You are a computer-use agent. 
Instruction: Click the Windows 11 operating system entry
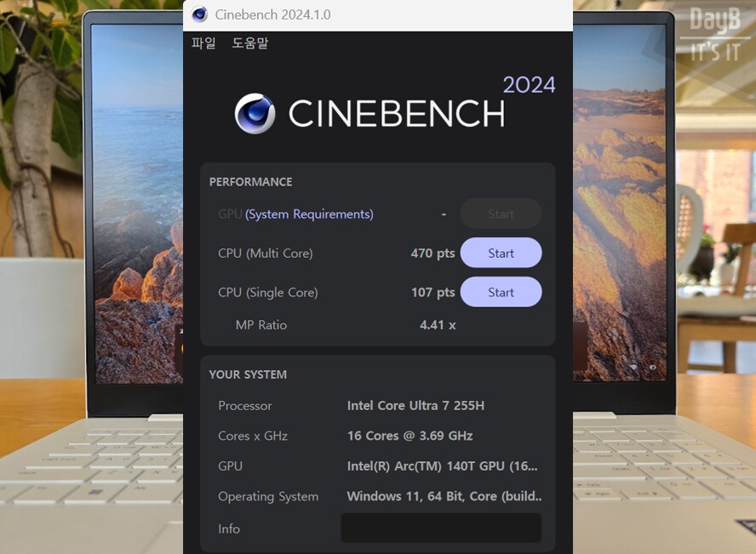(x=444, y=497)
